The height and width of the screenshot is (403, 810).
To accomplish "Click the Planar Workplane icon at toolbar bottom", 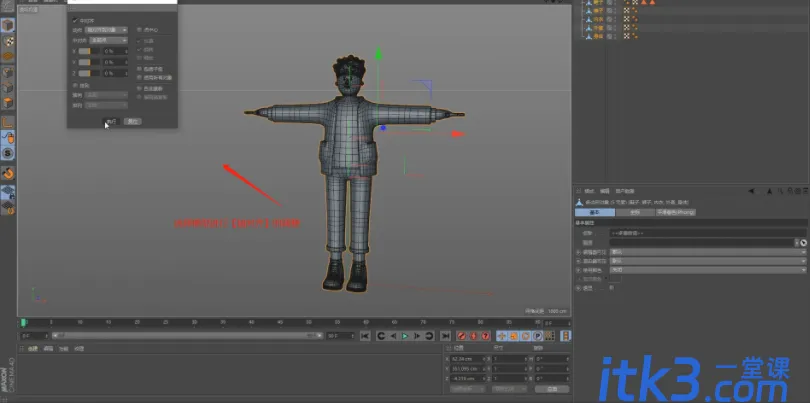I will point(8,208).
